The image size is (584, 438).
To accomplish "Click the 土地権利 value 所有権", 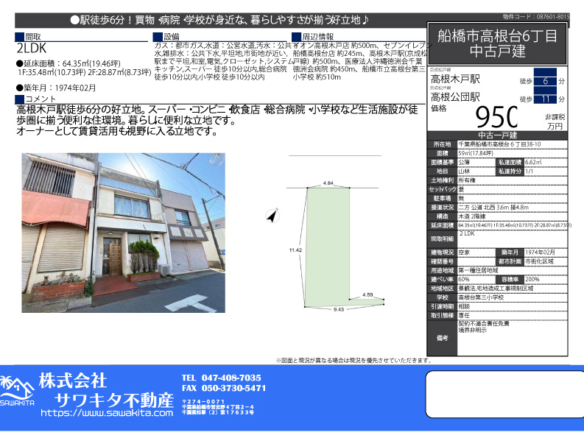I will tap(467, 180).
